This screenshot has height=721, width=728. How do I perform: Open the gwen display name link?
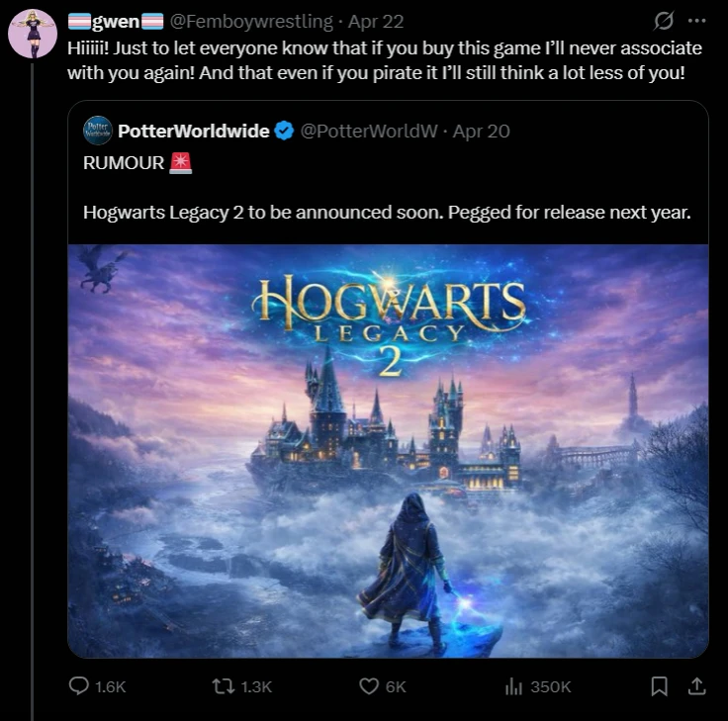[x=113, y=21]
